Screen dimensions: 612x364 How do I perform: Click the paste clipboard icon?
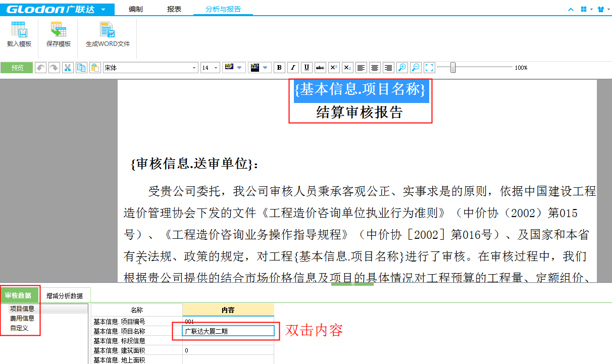click(95, 68)
